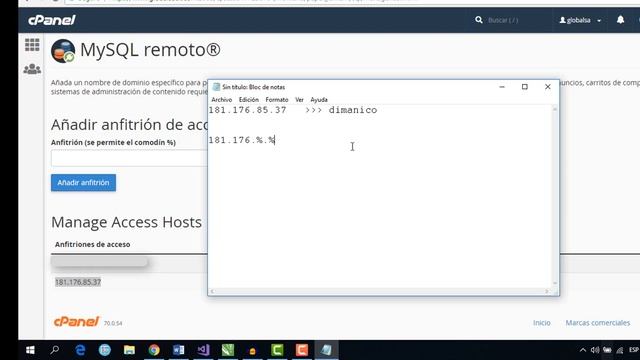This screenshot has width=640, height=360.
Task: Launch Edge from the taskbar
Action: point(80,350)
